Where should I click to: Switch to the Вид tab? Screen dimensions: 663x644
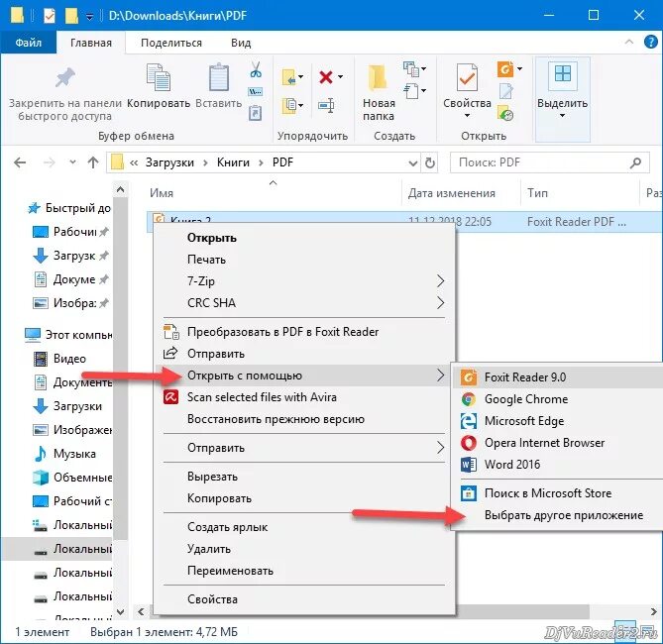coord(241,43)
